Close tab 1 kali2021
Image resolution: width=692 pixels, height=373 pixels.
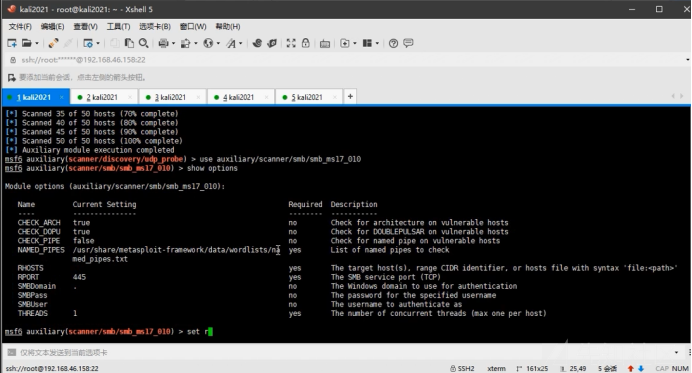coord(62,97)
